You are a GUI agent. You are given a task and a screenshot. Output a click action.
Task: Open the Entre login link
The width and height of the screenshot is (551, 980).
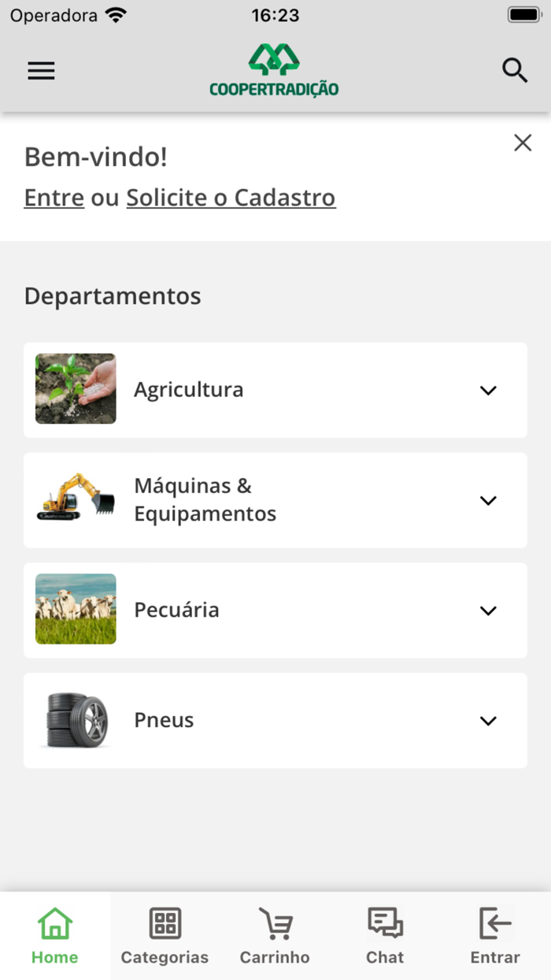pos(54,198)
